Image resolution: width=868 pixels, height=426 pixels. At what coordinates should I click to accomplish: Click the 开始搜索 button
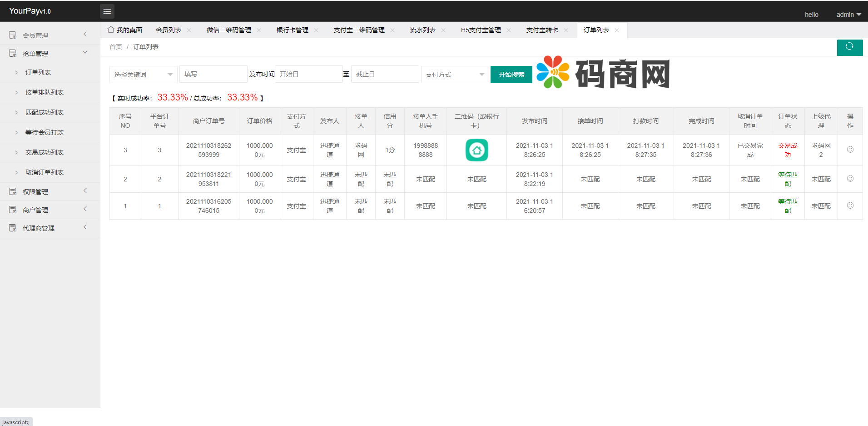[x=511, y=75]
